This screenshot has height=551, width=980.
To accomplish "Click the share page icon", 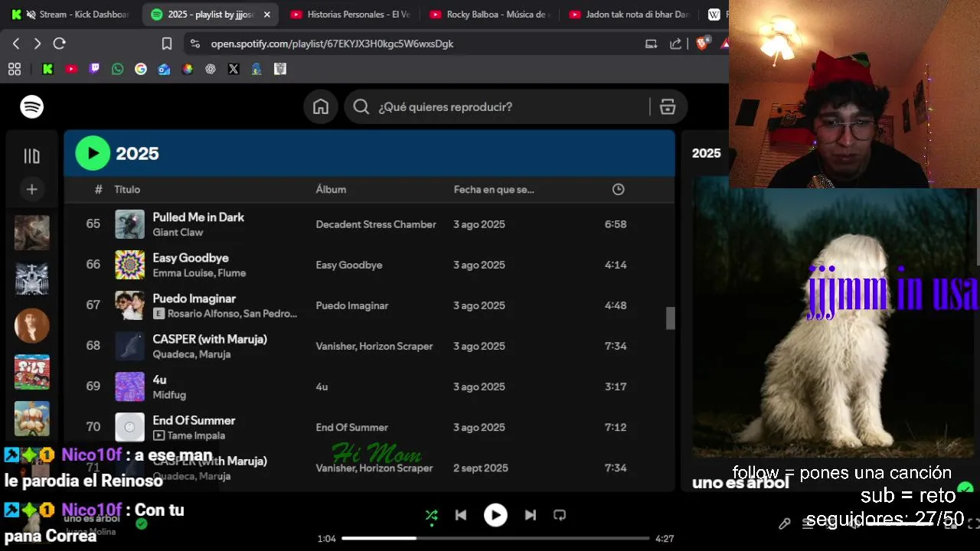I will pos(675,44).
